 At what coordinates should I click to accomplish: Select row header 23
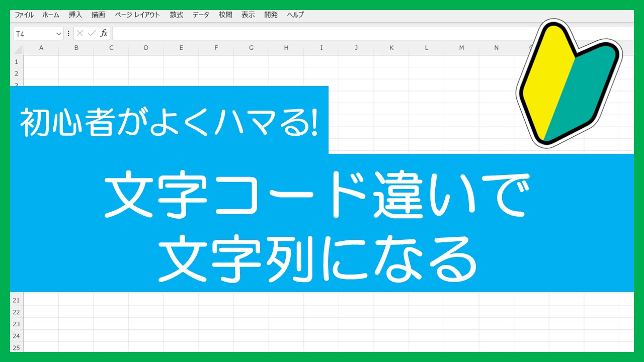point(16,324)
